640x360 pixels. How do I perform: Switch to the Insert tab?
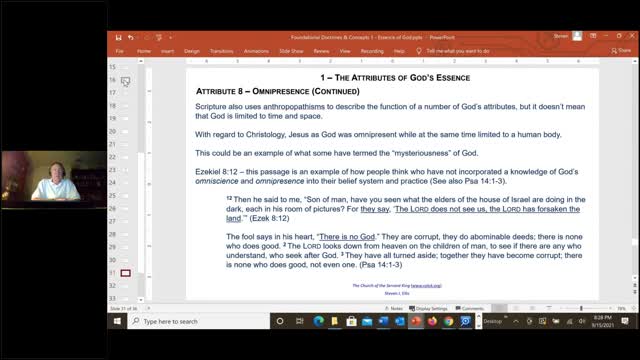coord(167,51)
